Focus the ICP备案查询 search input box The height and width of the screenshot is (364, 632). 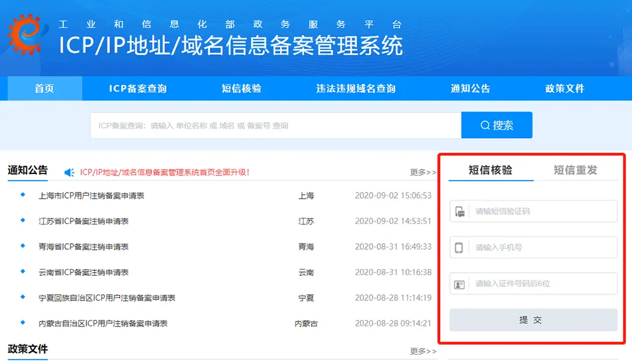(276, 125)
